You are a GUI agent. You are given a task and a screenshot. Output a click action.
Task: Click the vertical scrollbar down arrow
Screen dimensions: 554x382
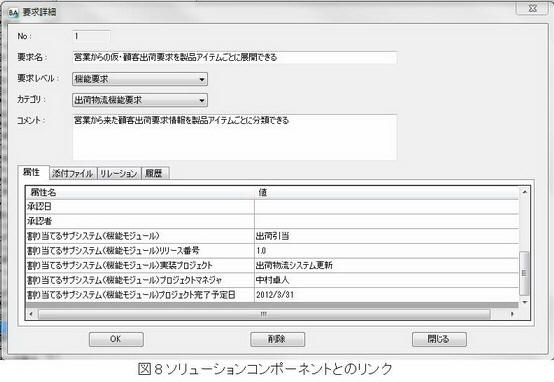coord(524,302)
